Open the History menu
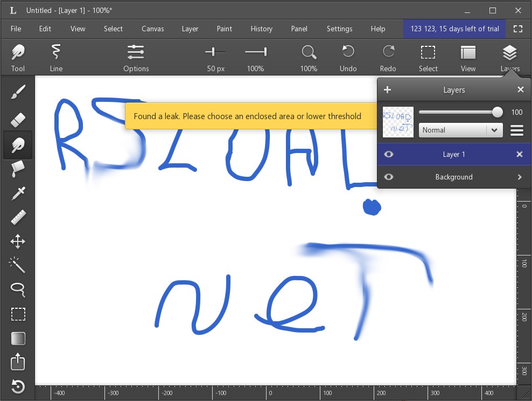This screenshot has width=532, height=401. coord(261,29)
